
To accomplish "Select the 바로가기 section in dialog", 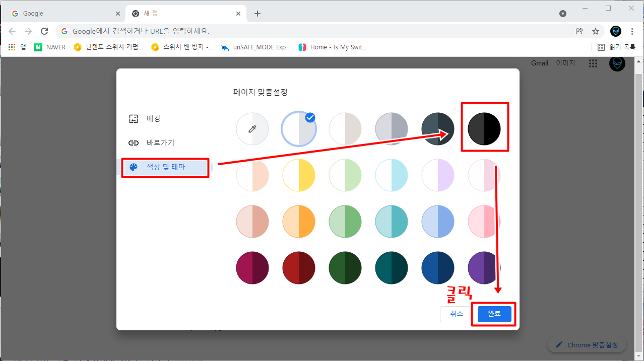I will pyautogui.click(x=165, y=143).
